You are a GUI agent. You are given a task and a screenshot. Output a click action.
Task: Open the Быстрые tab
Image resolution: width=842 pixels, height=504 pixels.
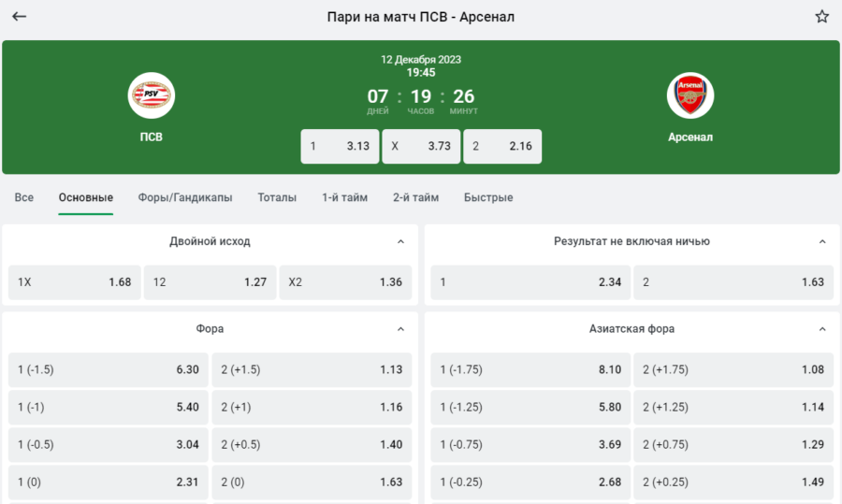pos(488,197)
